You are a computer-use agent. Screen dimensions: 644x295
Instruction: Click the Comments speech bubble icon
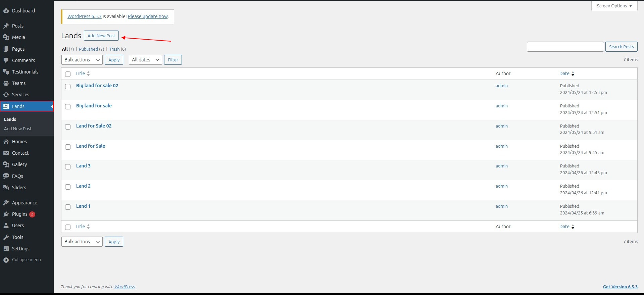tap(6, 60)
